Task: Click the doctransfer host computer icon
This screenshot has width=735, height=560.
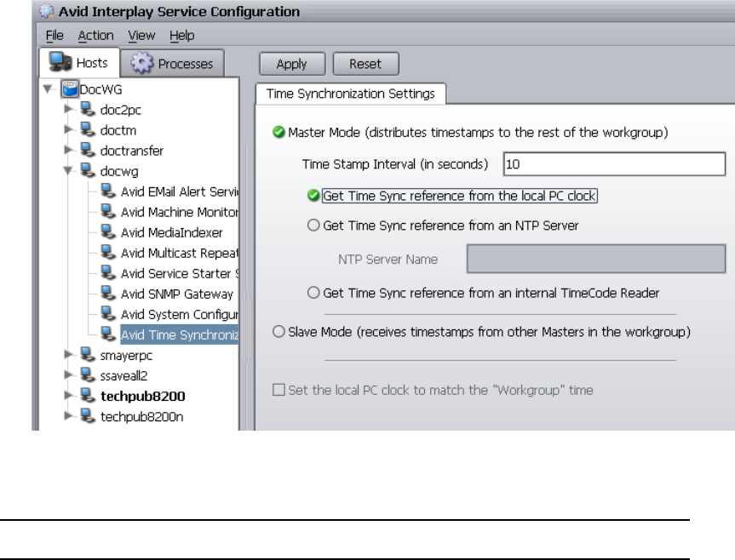Action: point(88,151)
